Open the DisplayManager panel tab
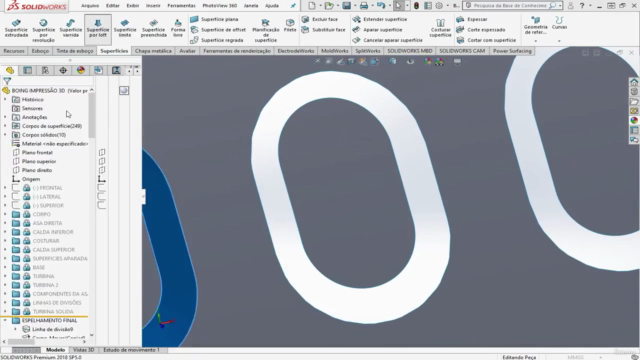This screenshot has height=360, width=640. [81, 70]
